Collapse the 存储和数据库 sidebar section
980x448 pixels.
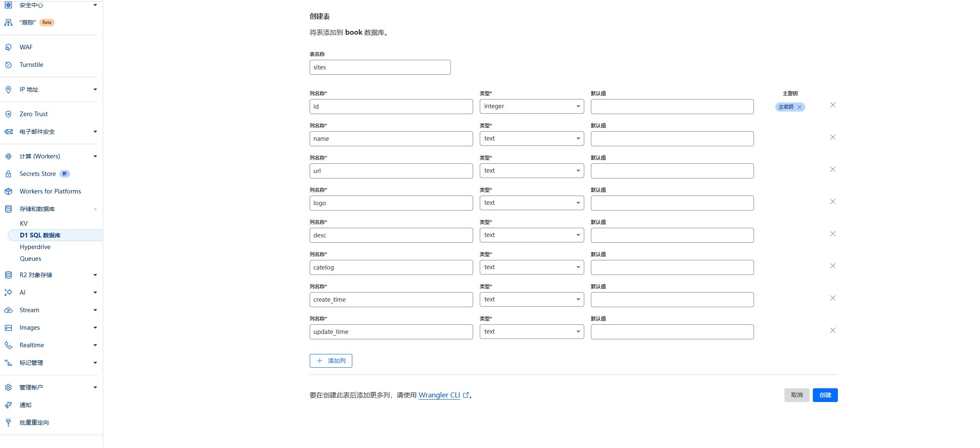95,209
